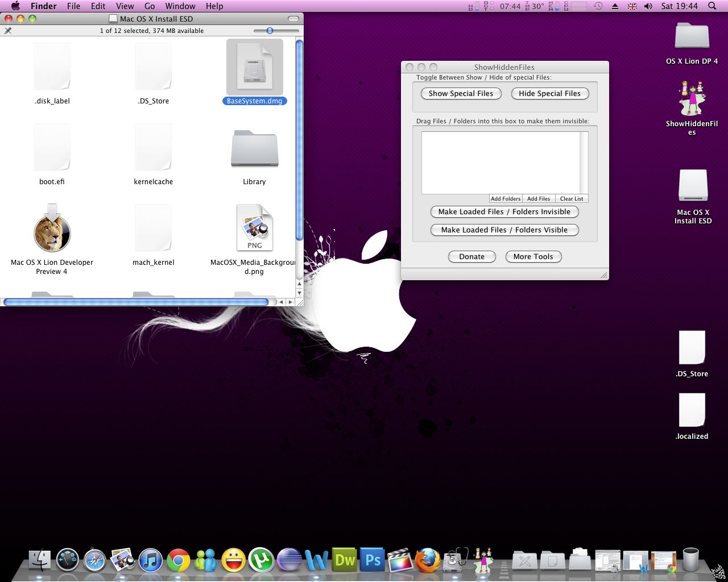Select ShowHiddenFiles app icon on desktop
The width and height of the screenshot is (728, 582).
coord(692,108)
